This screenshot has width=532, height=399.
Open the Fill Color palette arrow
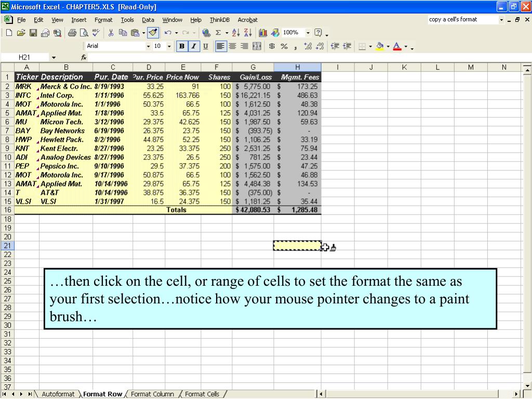coord(388,46)
